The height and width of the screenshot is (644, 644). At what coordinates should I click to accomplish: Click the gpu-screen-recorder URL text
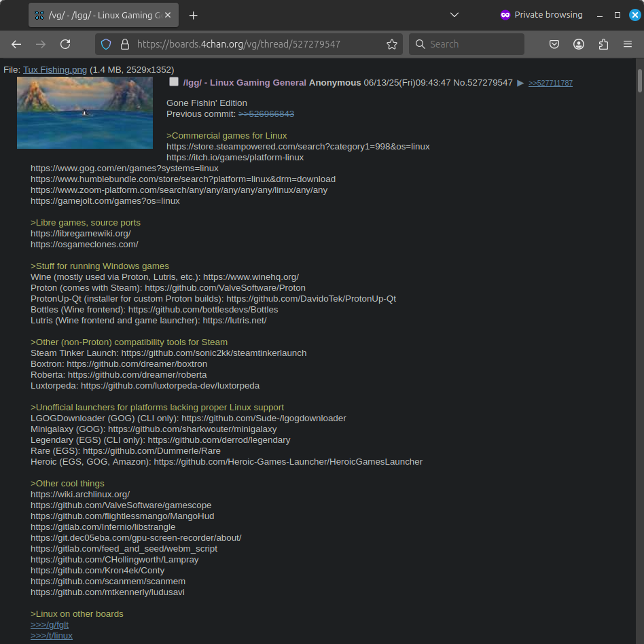[136, 538]
